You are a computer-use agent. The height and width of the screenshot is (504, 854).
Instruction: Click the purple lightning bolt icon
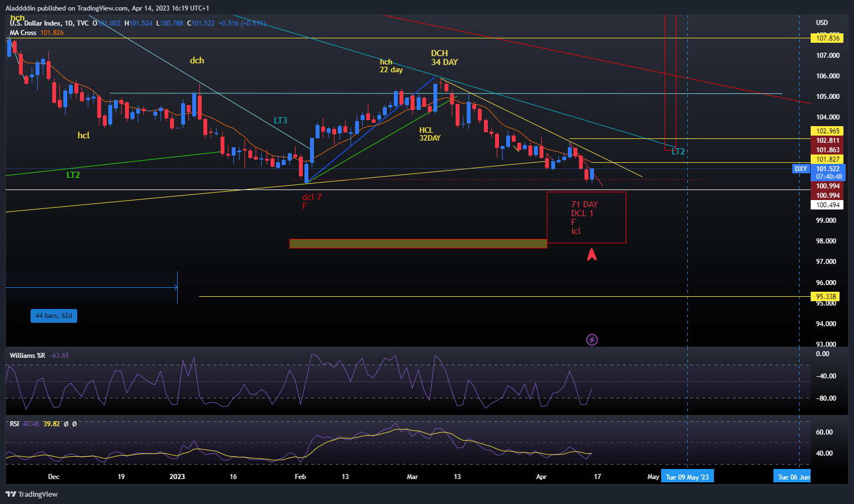[x=592, y=340]
